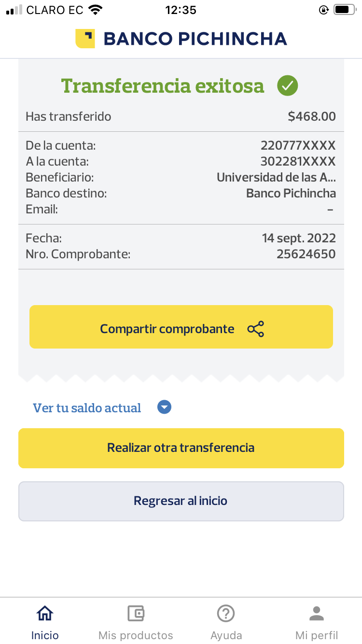The height and width of the screenshot is (644, 362).
Task: Select the truncated Beneficiario name
Action: (x=276, y=177)
